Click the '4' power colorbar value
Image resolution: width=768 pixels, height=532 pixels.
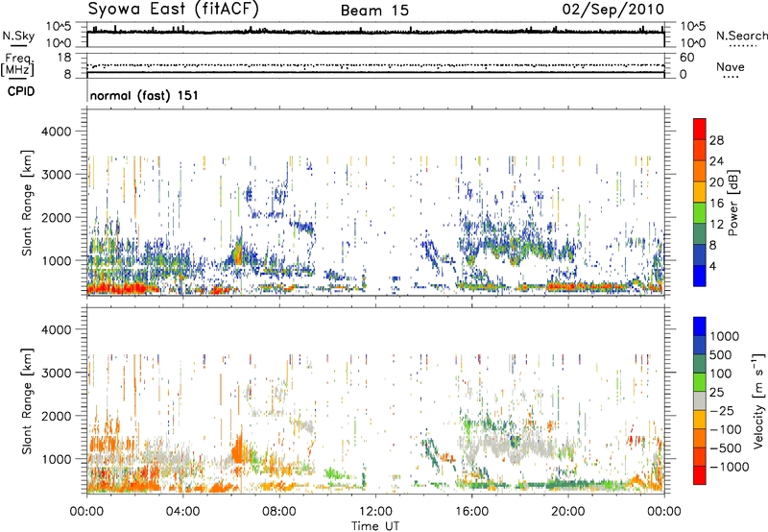point(712,267)
